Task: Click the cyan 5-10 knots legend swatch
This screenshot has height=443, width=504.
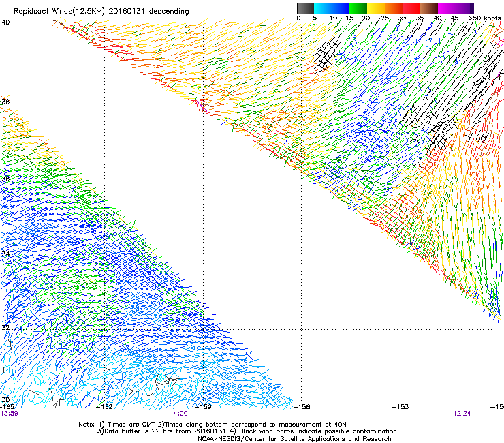Action: (323, 8)
